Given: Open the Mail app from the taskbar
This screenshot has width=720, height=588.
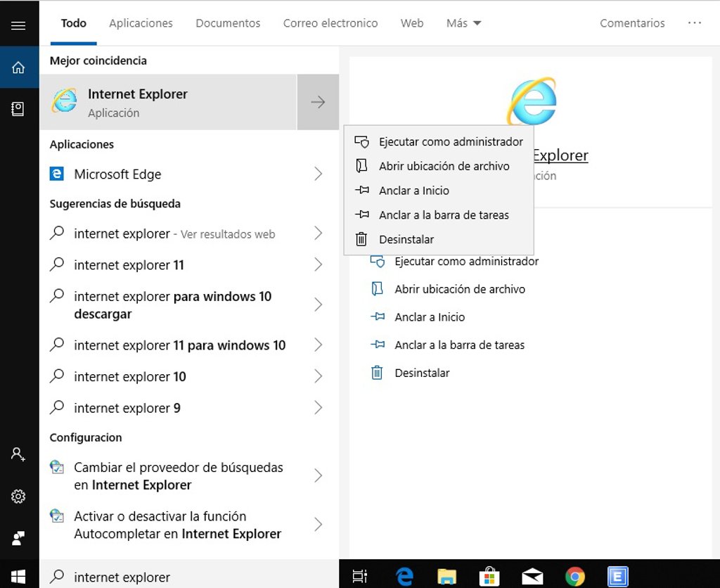Looking at the screenshot, I should 532,577.
